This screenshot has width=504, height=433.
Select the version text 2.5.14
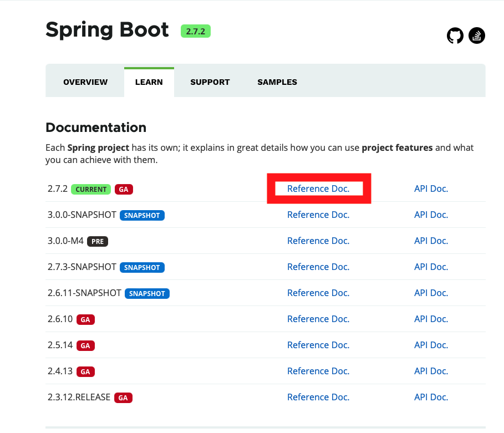(x=60, y=345)
